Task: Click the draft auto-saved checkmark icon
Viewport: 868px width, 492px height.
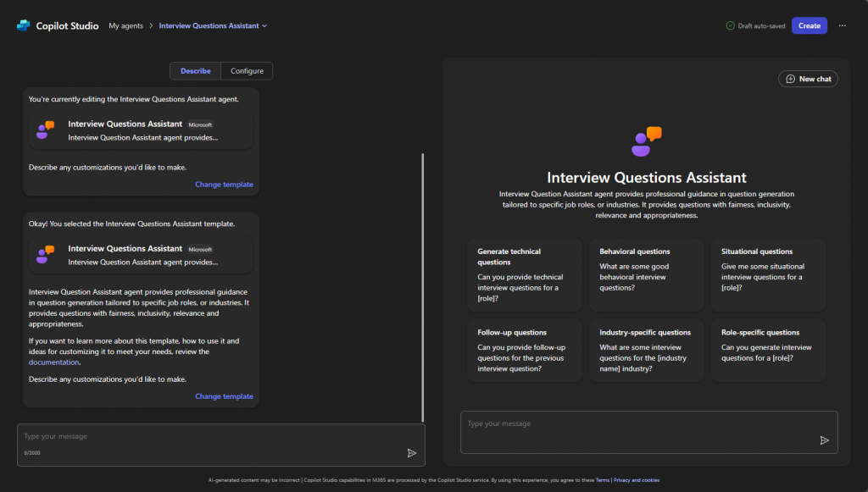Action: point(730,25)
